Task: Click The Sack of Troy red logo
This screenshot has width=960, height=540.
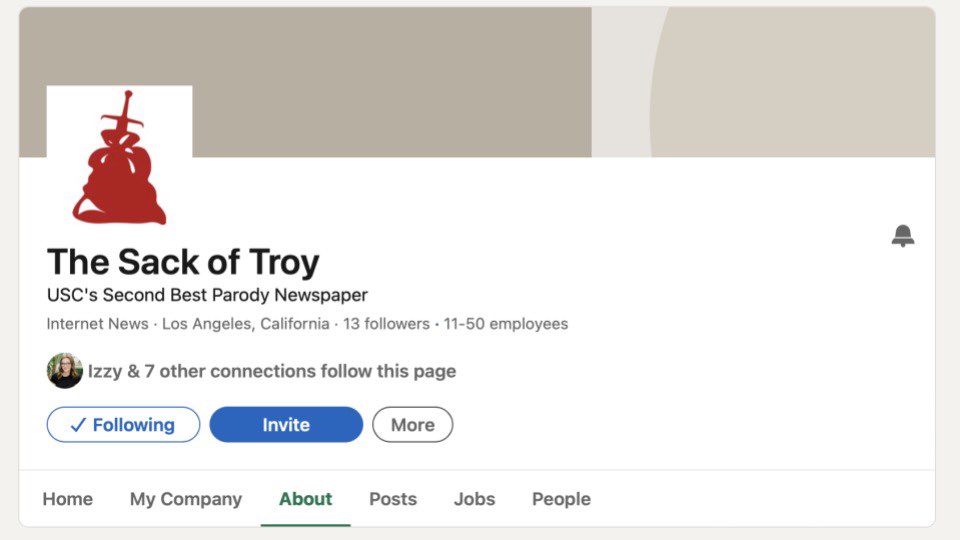Action: [x=119, y=158]
